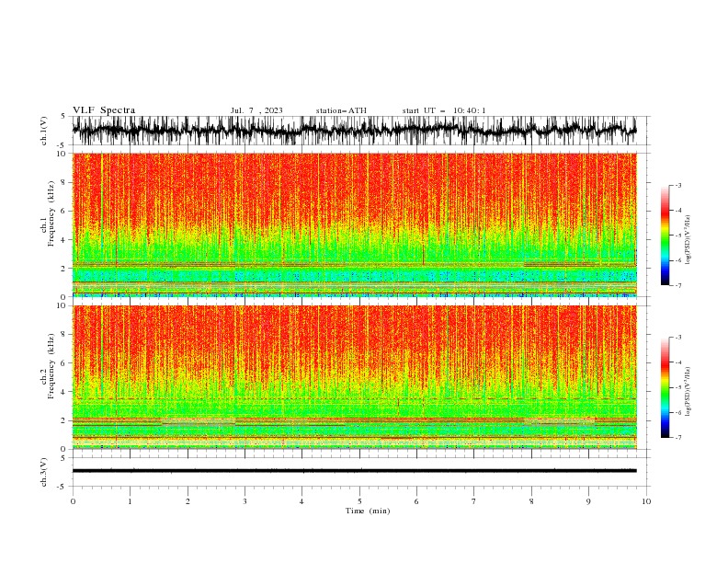This screenshot has height=563, width=728.
Task: Click the ch.2 spectrogram color bar
Action: coord(665,387)
